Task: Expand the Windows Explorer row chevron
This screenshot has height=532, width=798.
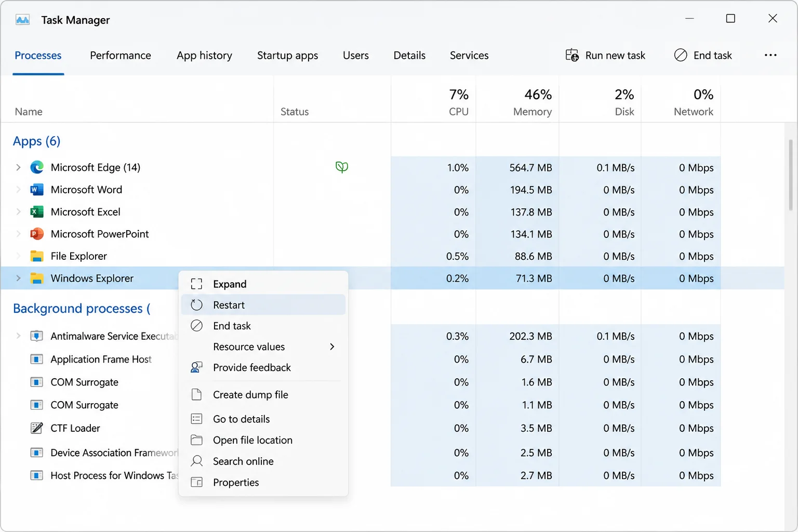Action: tap(18, 278)
